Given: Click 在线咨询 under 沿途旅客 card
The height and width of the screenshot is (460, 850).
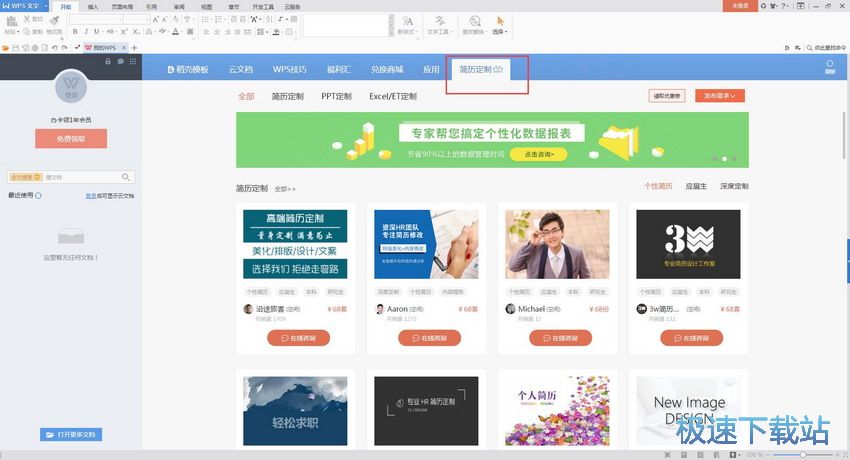Looking at the screenshot, I should (x=298, y=338).
